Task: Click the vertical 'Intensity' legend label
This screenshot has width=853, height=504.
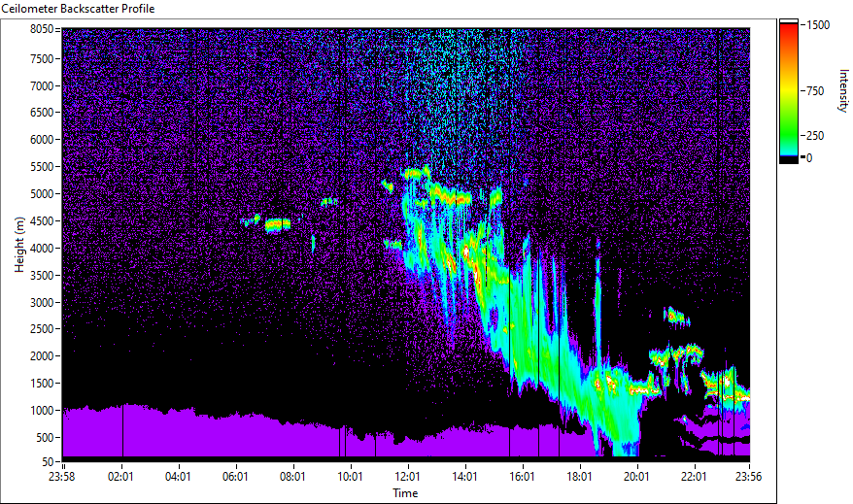Action: (x=843, y=90)
